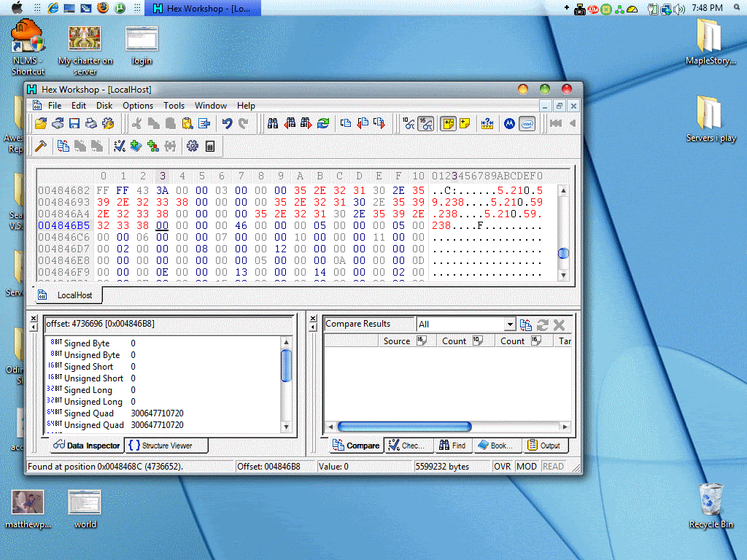
Task: Click the Open Drive toolbar icon
Action: 58,124
